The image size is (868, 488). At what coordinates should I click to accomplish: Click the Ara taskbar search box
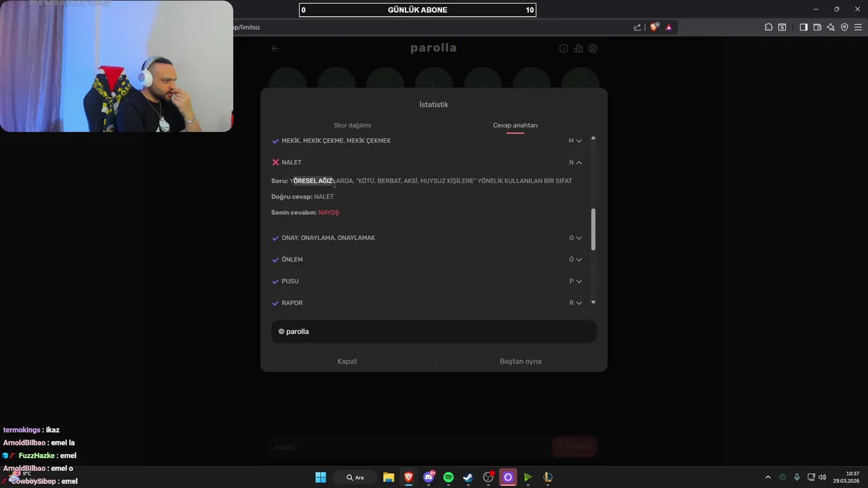pos(355,477)
